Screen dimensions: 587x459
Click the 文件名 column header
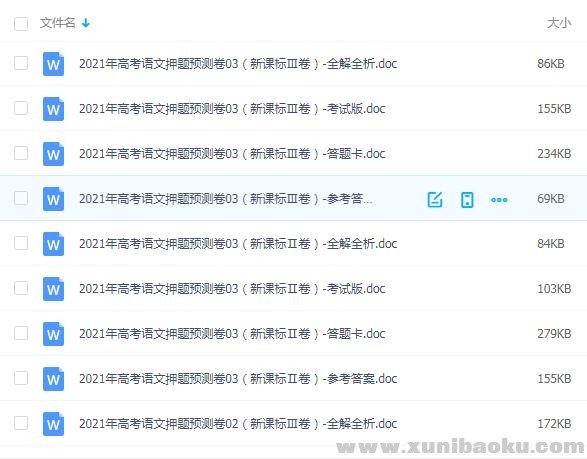58,23
